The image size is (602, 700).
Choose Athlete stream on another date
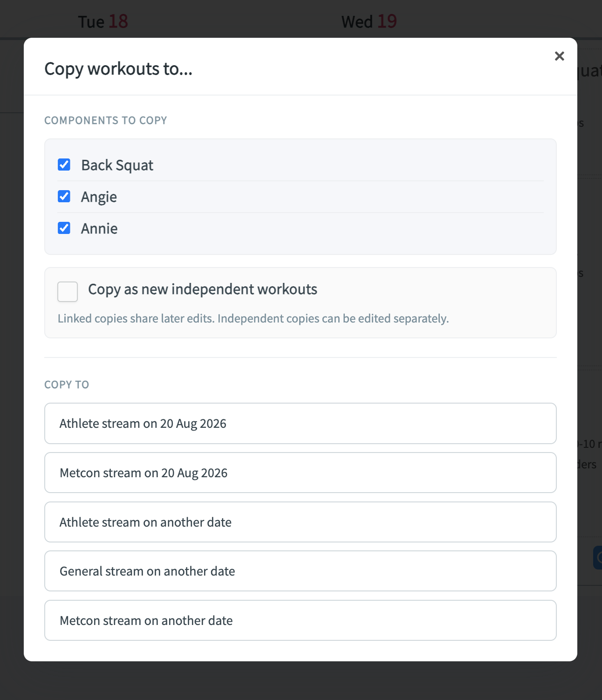(x=301, y=522)
